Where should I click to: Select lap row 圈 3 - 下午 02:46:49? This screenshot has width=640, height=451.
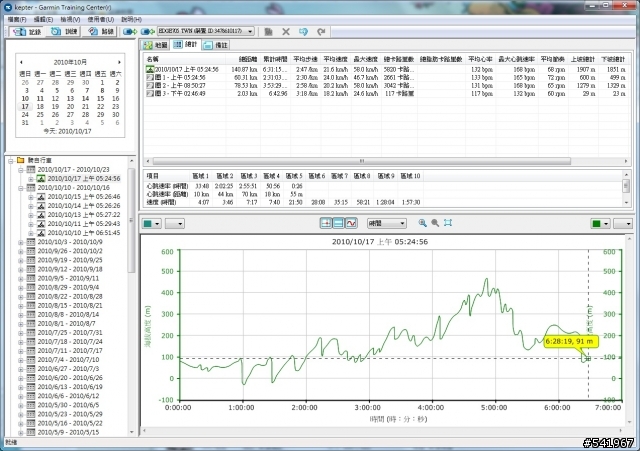pos(386,93)
